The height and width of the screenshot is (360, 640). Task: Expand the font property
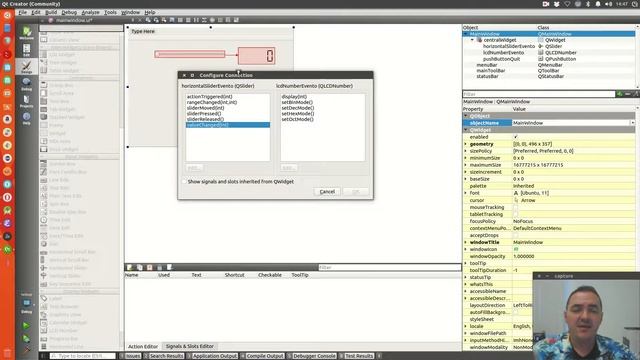pos(466,193)
